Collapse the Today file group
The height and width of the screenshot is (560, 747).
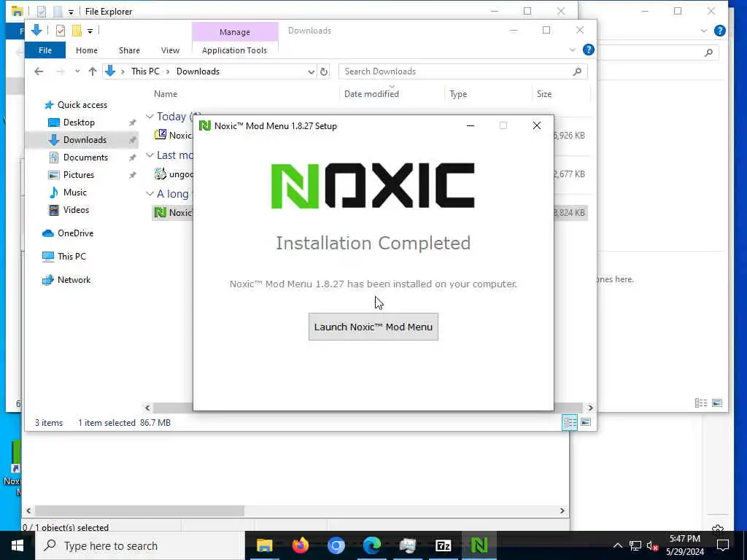150,117
